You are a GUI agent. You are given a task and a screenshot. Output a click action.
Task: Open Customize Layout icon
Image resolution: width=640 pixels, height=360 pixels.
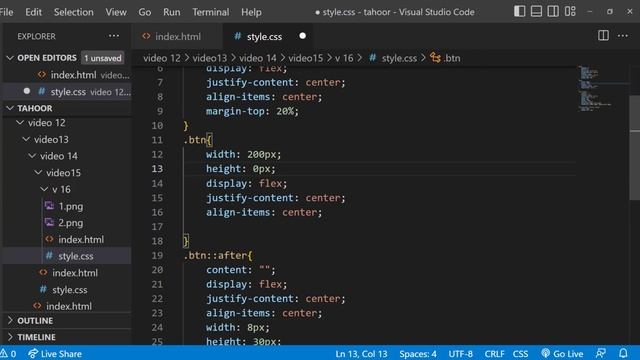point(570,11)
